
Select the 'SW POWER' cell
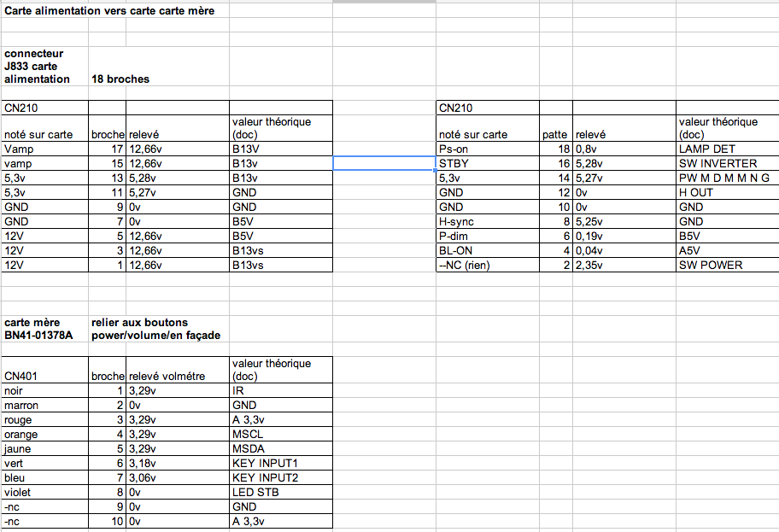(x=728, y=265)
